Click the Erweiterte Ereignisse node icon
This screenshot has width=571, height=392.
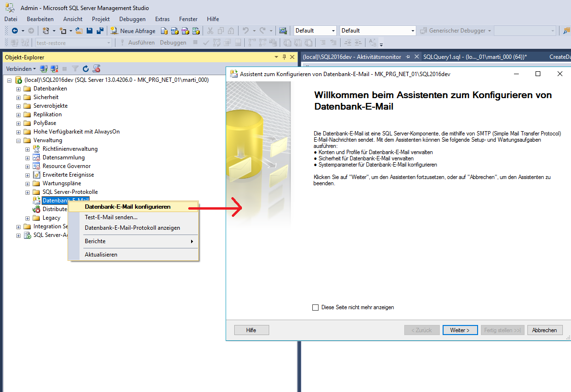[x=36, y=175]
